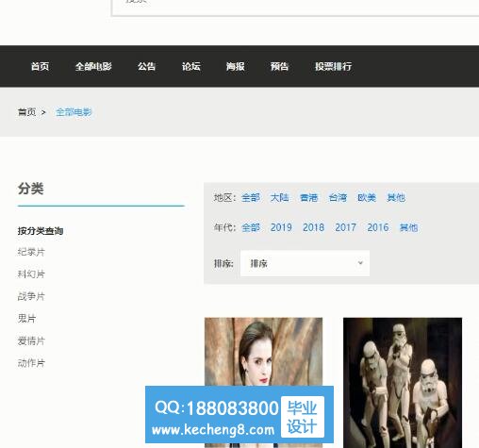Filter region by 香港
This screenshot has height=448, width=479.
(x=308, y=197)
